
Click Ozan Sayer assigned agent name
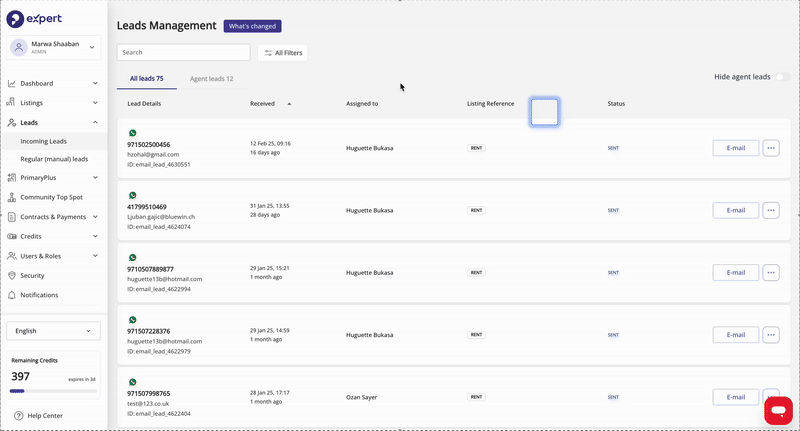coord(361,397)
